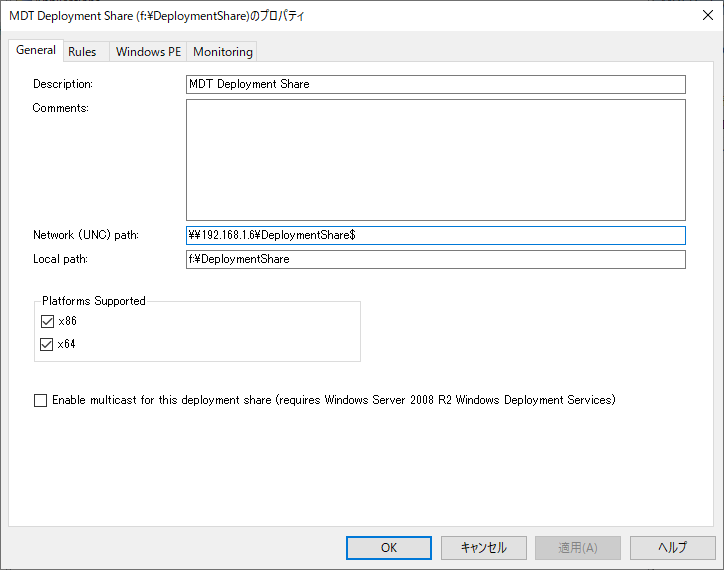Enable multicast for this deployment share
The image size is (724, 570).
coord(40,400)
